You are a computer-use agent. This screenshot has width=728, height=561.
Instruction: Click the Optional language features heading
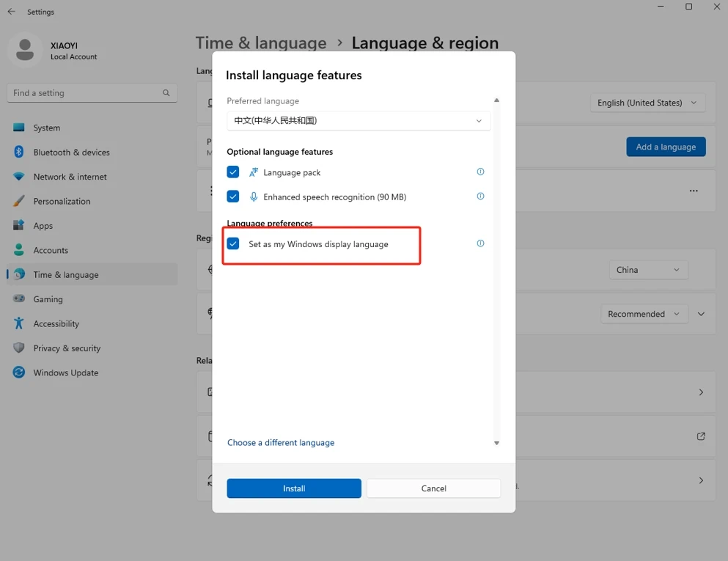coord(280,152)
